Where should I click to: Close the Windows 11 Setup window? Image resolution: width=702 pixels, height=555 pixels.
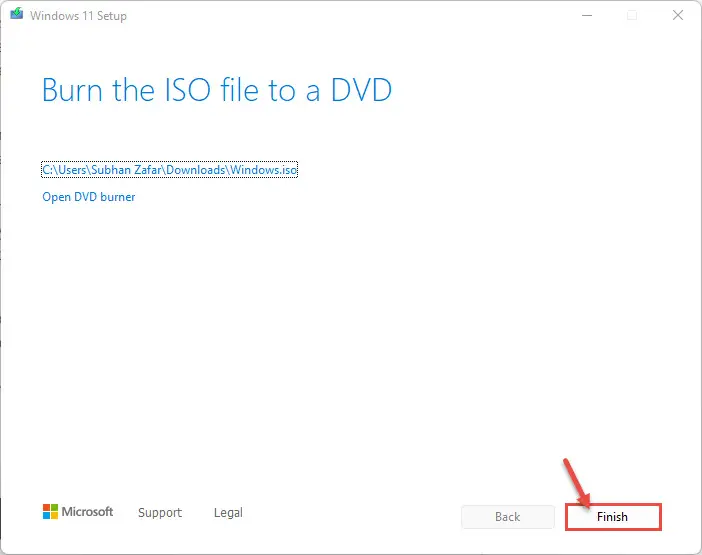[678, 15]
